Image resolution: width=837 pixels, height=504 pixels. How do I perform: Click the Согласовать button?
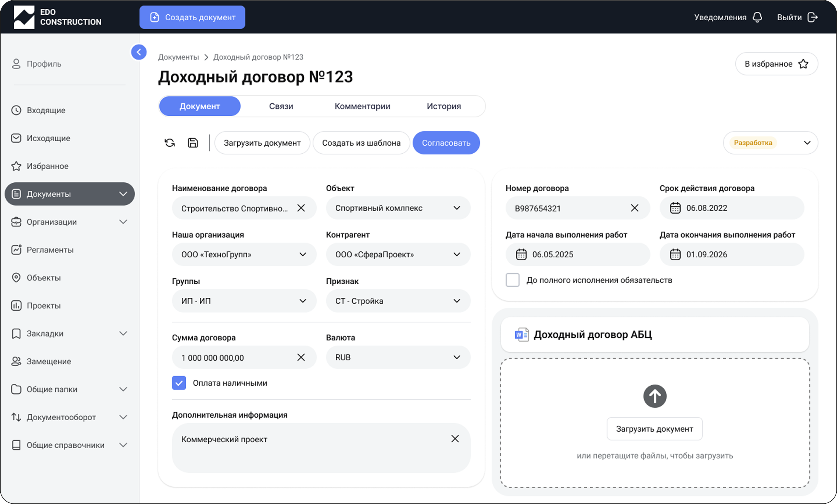[x=446, y=143]
